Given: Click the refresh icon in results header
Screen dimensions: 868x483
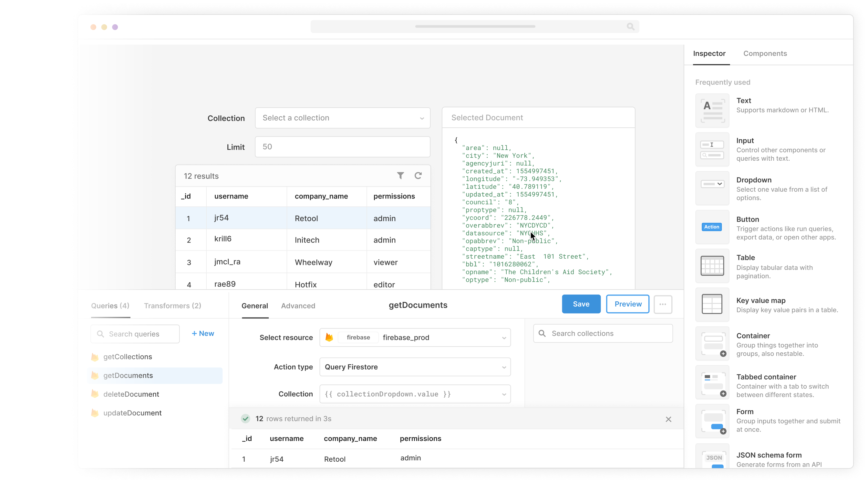Looking at the screenshot, I should tap(418, 176).
